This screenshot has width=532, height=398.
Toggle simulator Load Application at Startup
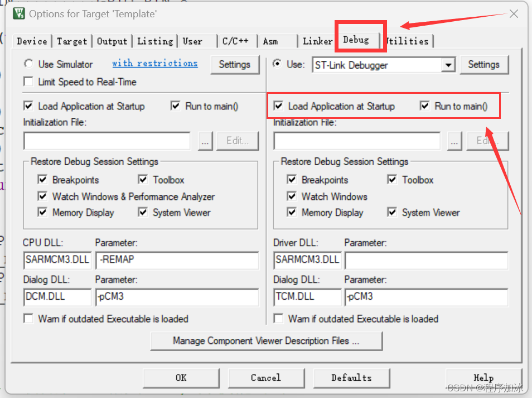point(28,106)
